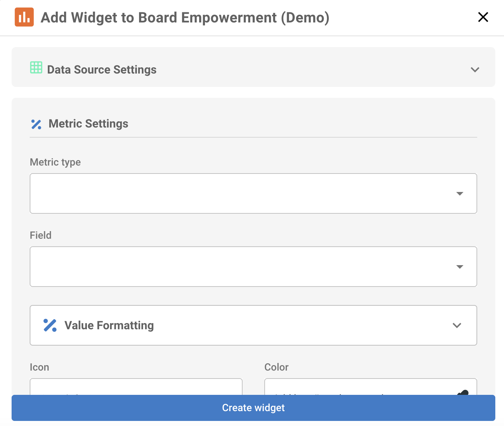Click the Icon input field

[136, 387]
